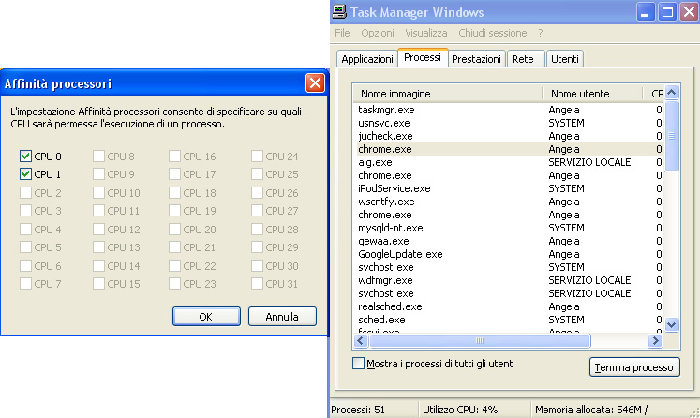Select the realsched.exe process row
The height and width of the screenshot is (418, 700).
(x=509, y=306)
